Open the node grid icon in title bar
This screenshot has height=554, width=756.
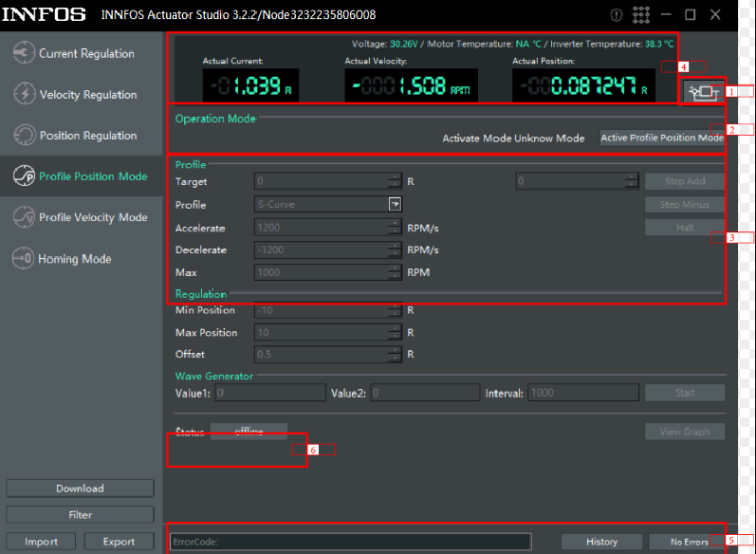[x=642, y=14]
